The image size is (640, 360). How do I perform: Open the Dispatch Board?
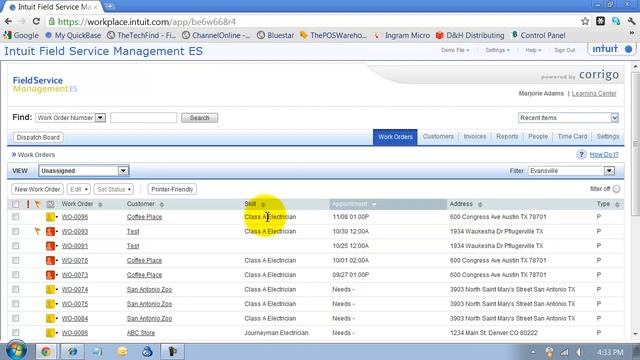[38, 138]
